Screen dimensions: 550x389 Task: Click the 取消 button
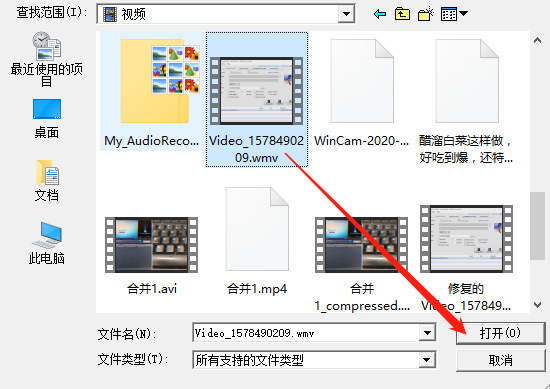click(500, 360)
